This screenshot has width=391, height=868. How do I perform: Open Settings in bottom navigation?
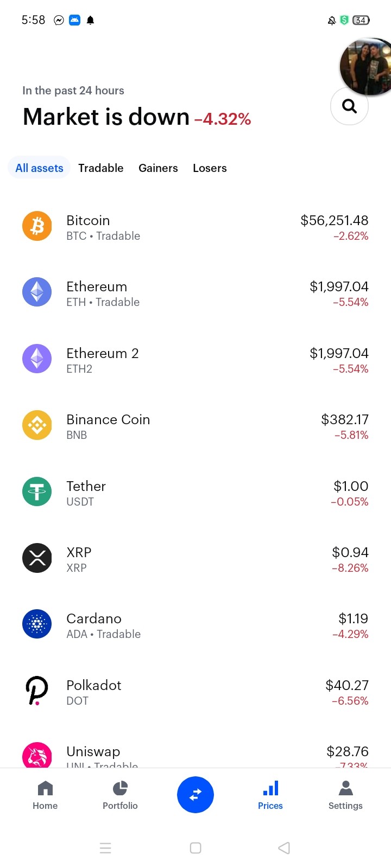click(345, 795)
